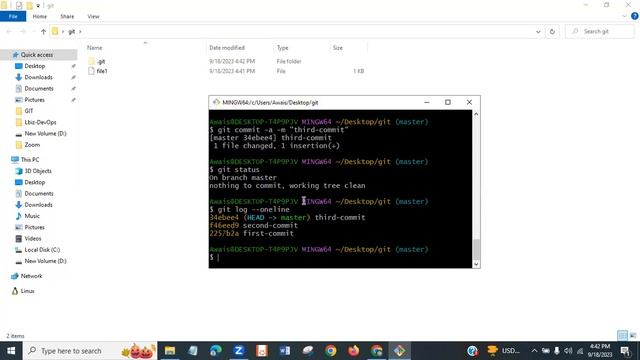This screenshot has width=640, height=360.
Task: Click the Git Bash scroll up arrow
Action: pyautogui.click(x=476, y=115)
